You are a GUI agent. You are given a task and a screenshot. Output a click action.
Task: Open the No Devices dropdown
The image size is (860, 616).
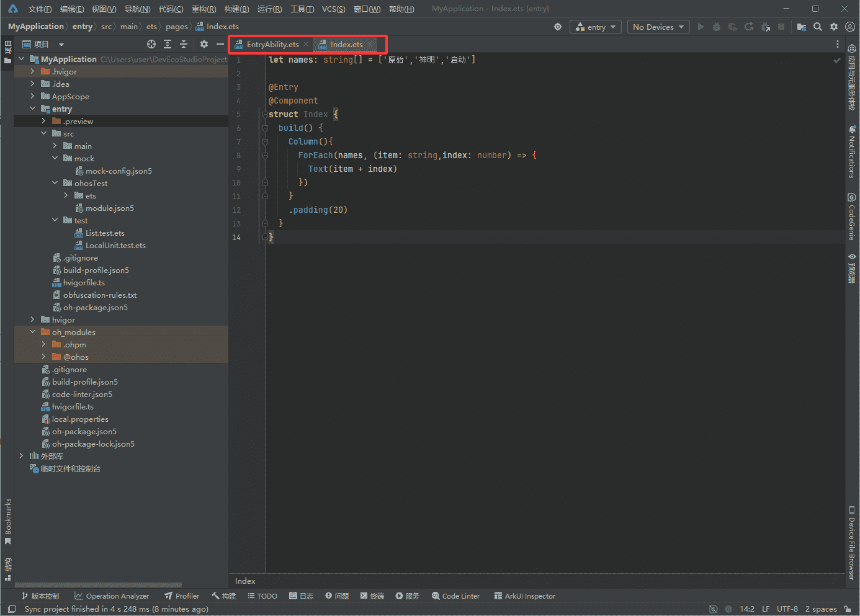pyautogui.click(x=658, y=27)
